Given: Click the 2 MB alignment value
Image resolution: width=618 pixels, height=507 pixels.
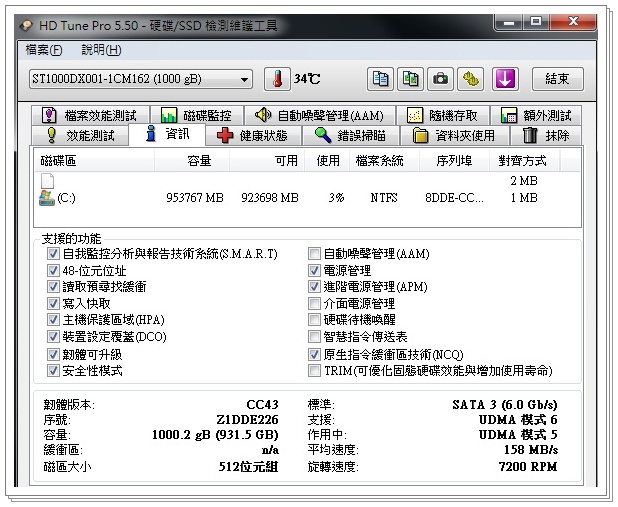Looking at the screenshot, I should click(524, 181).
